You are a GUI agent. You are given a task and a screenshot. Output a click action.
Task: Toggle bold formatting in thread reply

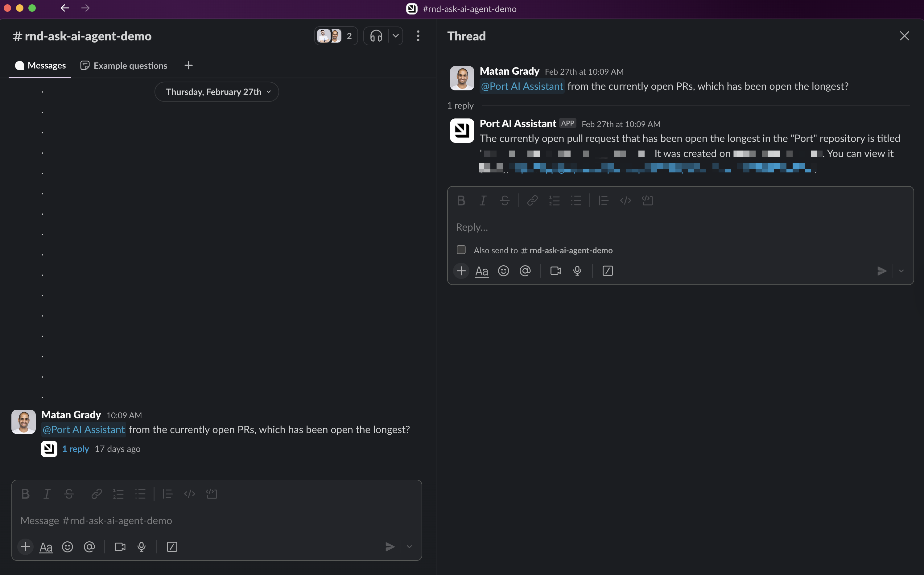click(x=461, y=201)
